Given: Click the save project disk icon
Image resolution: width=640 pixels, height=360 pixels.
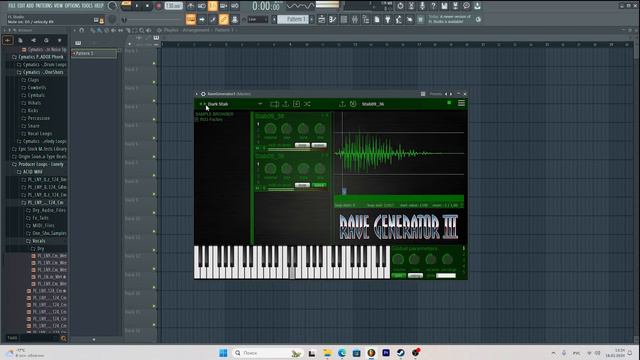Looking at the screenshot, I should (444, 6).
